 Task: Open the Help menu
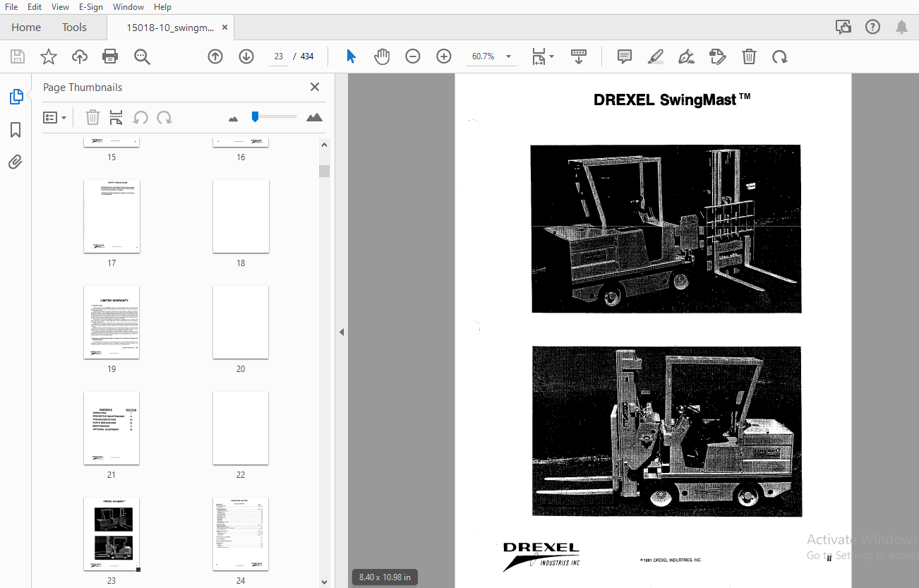pyautogui.click(x=162, y=7)
